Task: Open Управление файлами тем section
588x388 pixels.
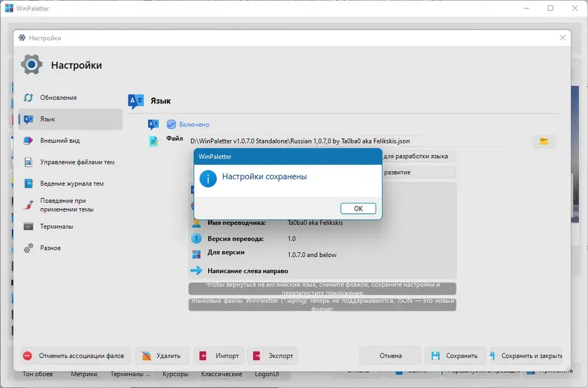Action: tap(71, 162)
